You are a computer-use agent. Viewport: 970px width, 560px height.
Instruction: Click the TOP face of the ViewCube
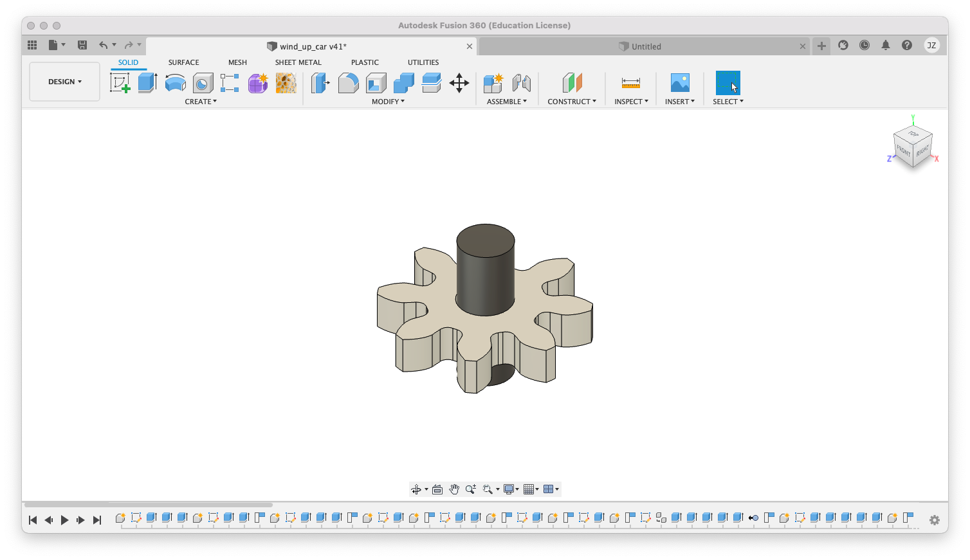(913, 134)
